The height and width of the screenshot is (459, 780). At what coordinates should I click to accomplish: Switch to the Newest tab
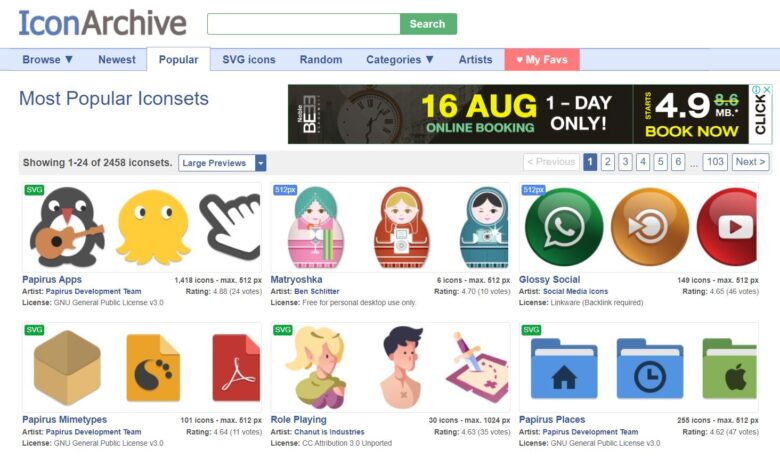click(x=117, y=60)
